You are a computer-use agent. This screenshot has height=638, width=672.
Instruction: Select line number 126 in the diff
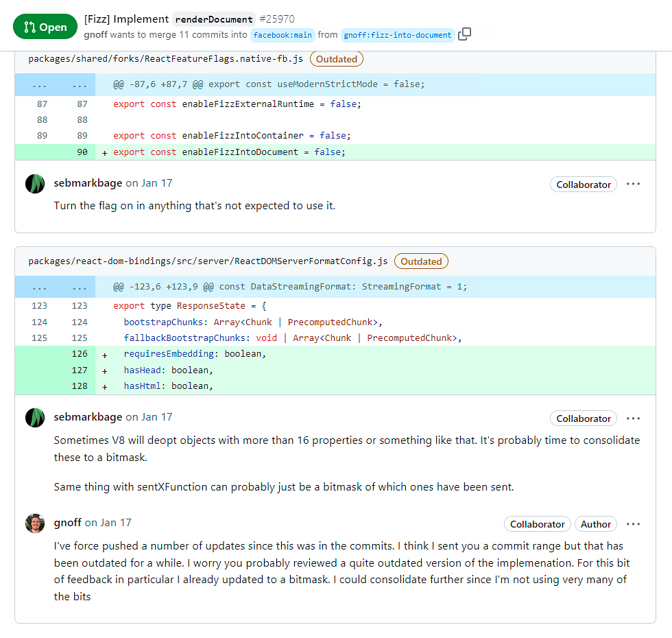coord(80,354)
